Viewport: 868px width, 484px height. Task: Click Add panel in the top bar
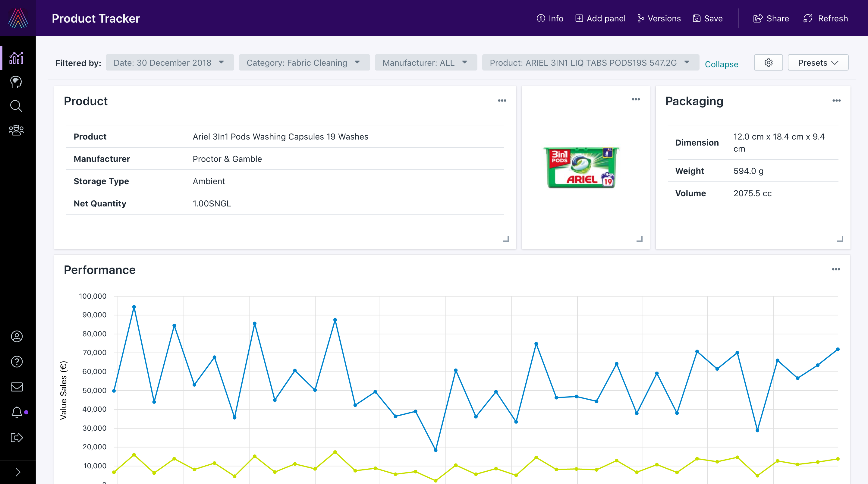click(x=600, y=19)
